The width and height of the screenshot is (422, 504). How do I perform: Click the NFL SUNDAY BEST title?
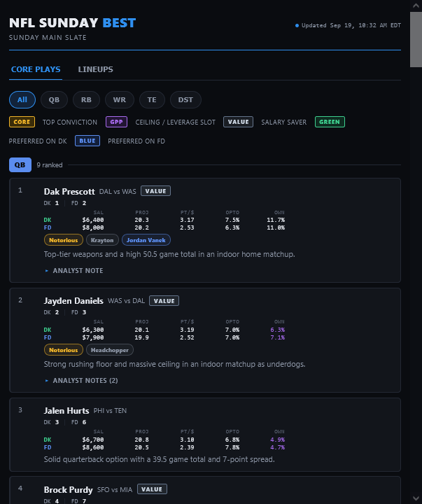[73, 23]
